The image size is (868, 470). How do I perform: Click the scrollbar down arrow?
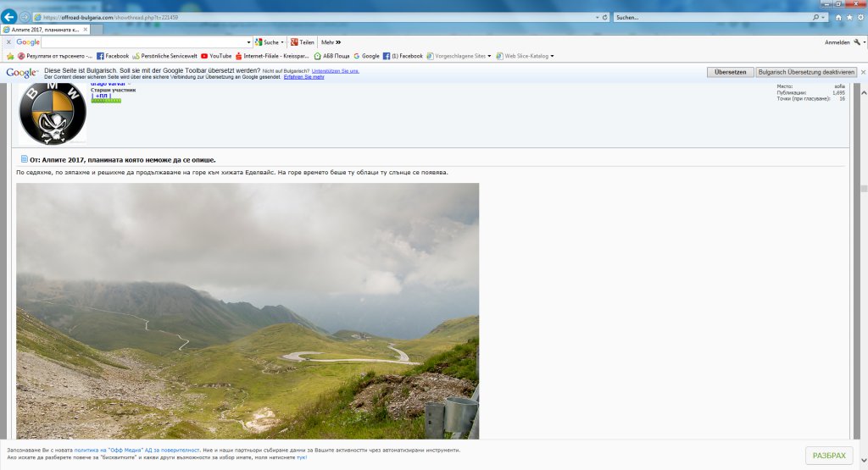[x=864, y=460]
